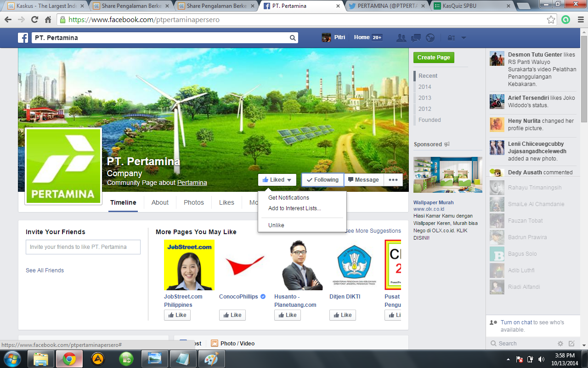Click the Home link in the top bar
The width and height of the screenshot is (588, 368).
[x=362, y=37]
